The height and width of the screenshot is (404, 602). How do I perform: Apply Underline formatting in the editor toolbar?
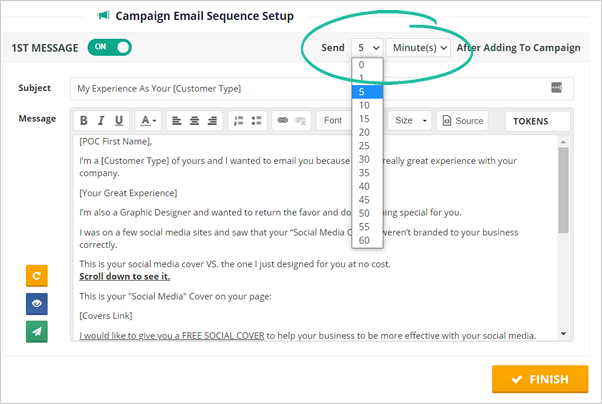pyautogui.click(x=119, y=121)
